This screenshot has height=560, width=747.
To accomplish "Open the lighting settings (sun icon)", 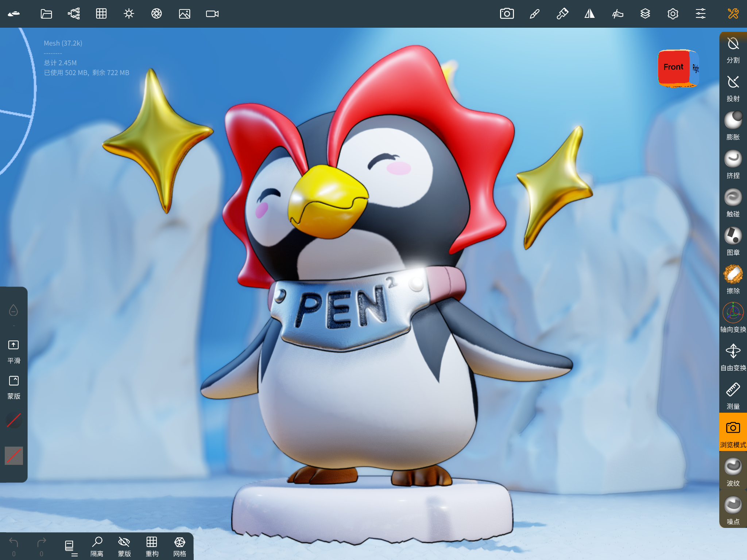I will point(129,14).
